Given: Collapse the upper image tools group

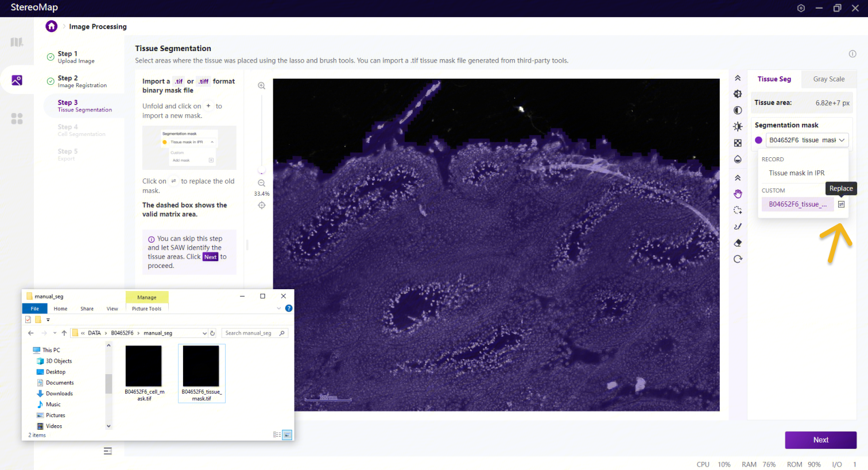Looking at the screenshot, I should pos(738,78).
